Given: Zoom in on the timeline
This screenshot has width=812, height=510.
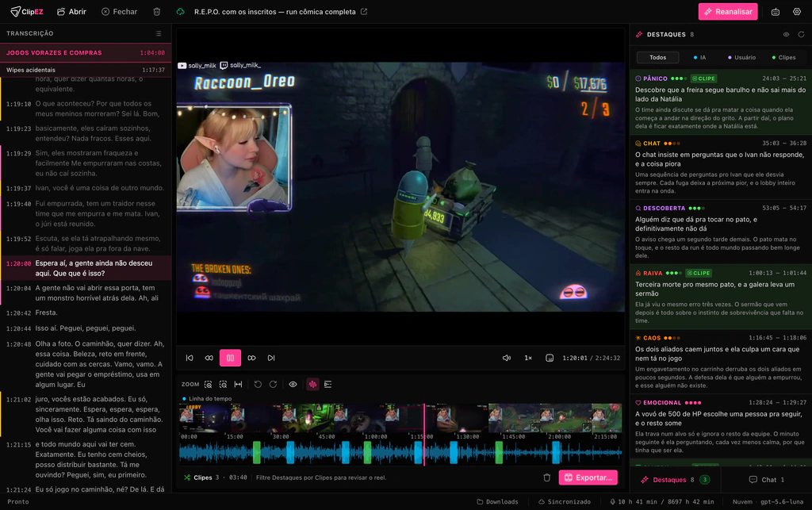Looking at the screenshot, I should (x=209, y=384).
